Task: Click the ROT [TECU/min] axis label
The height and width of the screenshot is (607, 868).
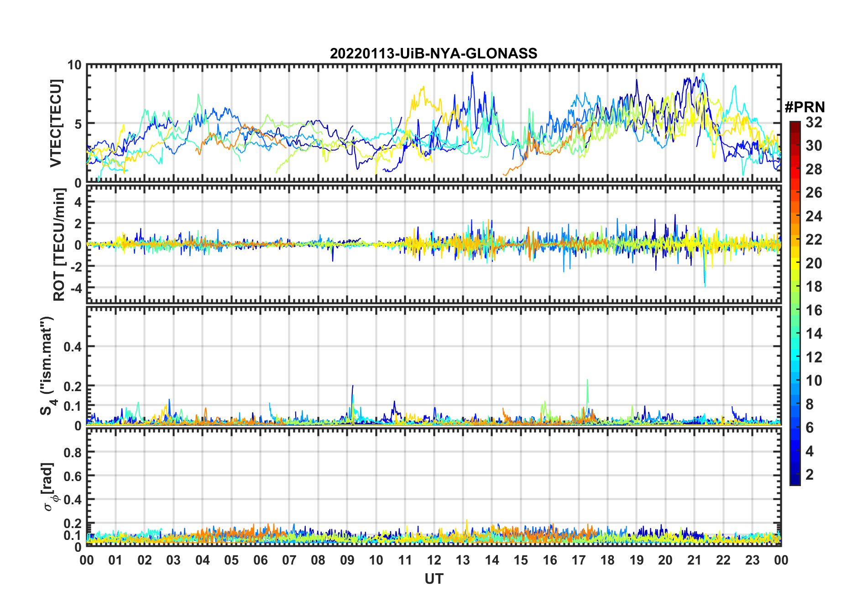Action: (x=59, y=245)
